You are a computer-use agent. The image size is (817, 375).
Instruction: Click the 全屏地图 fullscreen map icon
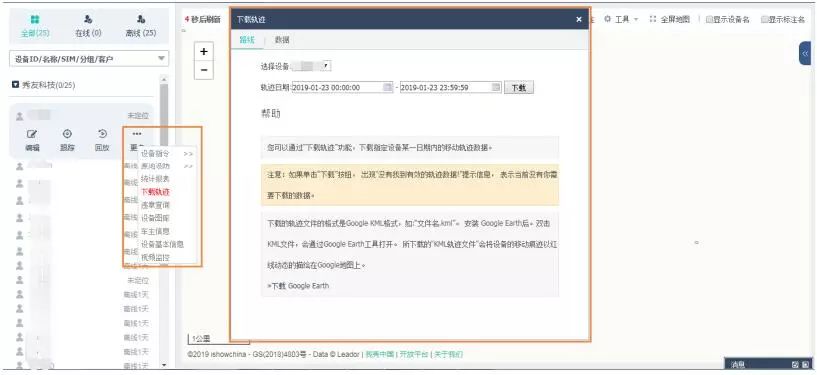pyautogui.click(x=653, y=19)
